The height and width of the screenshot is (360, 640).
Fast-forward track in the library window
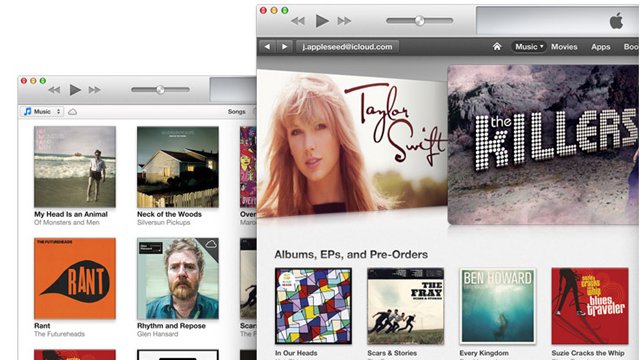tap(95, 90)
